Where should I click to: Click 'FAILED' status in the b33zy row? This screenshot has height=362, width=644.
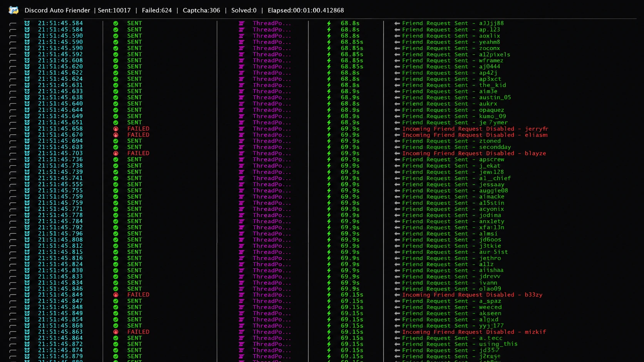[x=138, y=295]
